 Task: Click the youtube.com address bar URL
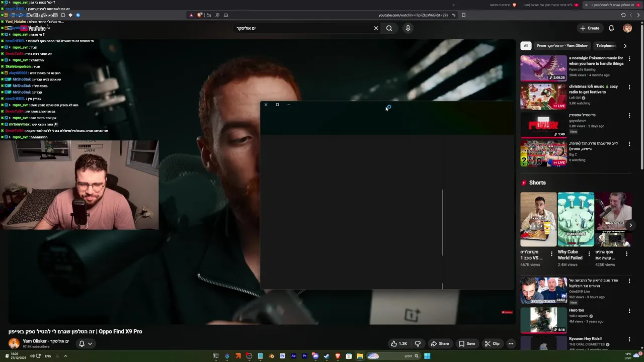coord(413,15)
